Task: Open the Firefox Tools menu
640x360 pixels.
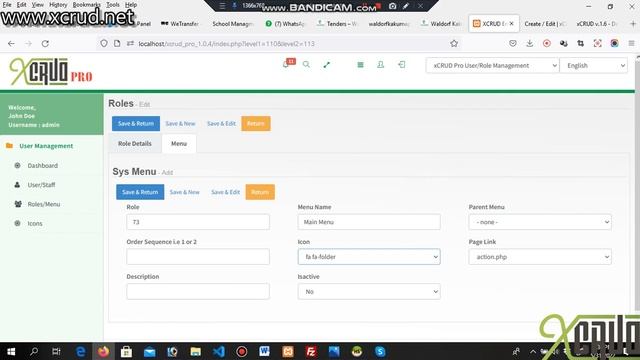Action: coord(113,4)
